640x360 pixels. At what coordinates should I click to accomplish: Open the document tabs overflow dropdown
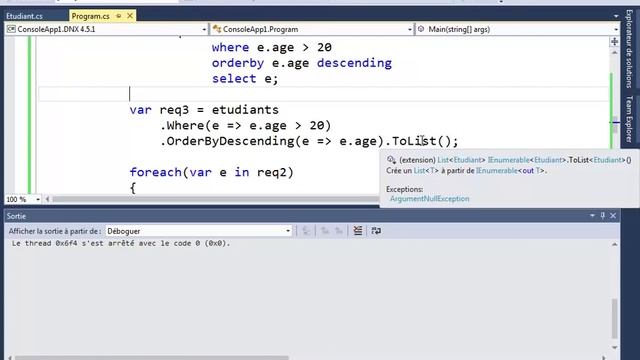[x=616, y=16]
